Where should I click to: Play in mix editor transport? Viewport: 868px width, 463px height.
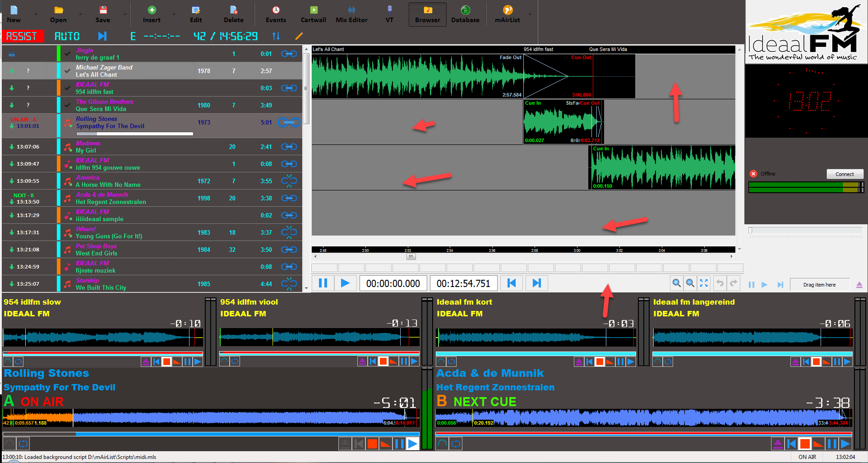(345, 283)
